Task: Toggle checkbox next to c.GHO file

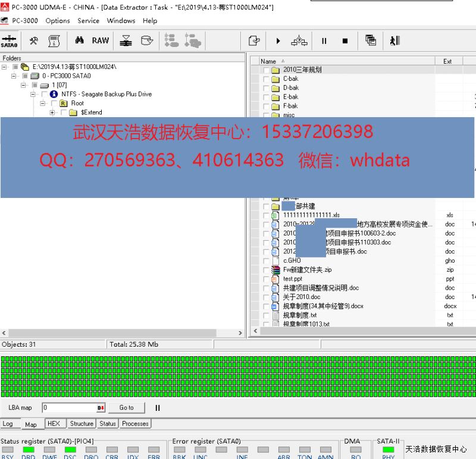Action: tap(265, 261)
